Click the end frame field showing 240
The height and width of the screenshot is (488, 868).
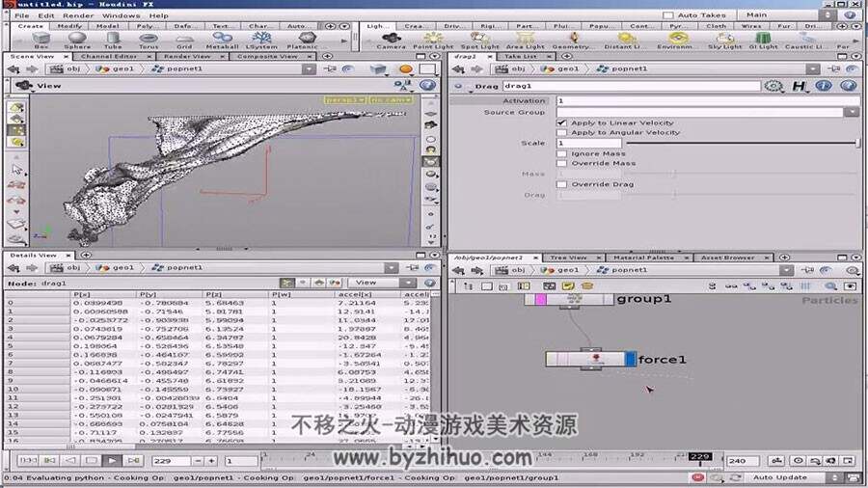[x=743, y=460]
